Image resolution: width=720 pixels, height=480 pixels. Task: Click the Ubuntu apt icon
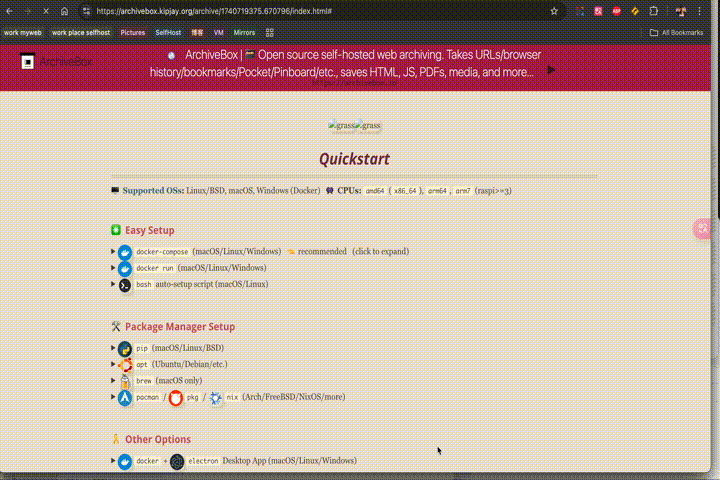[x=125, y=365]
